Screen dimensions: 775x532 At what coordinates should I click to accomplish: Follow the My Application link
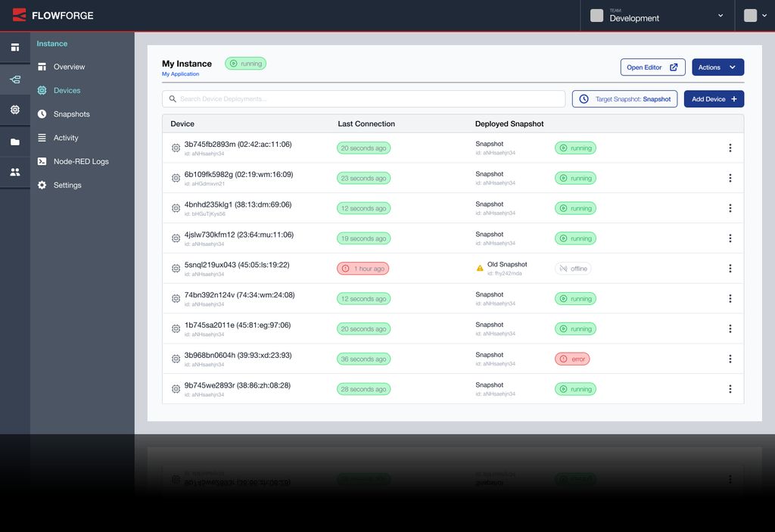pos(180,74)
